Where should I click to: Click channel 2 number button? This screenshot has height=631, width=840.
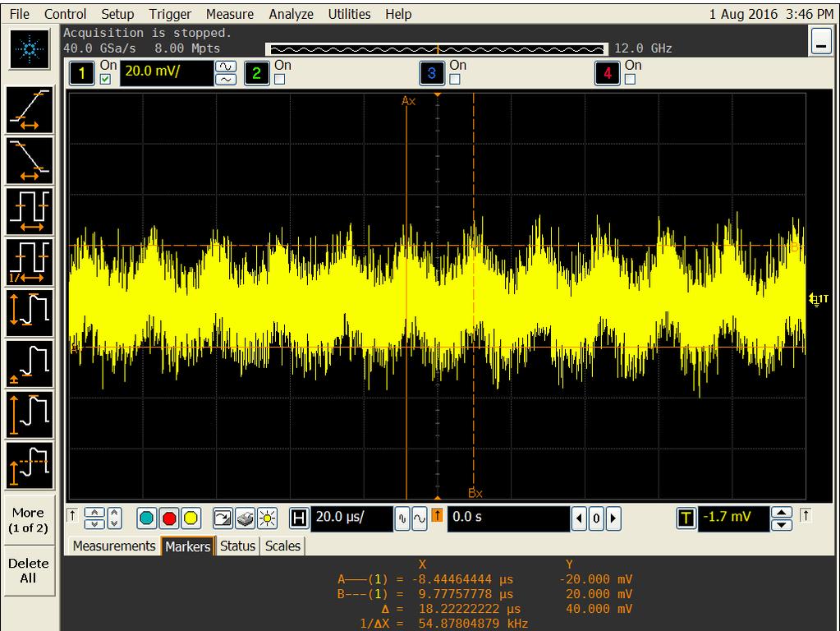tap(257, 73)
